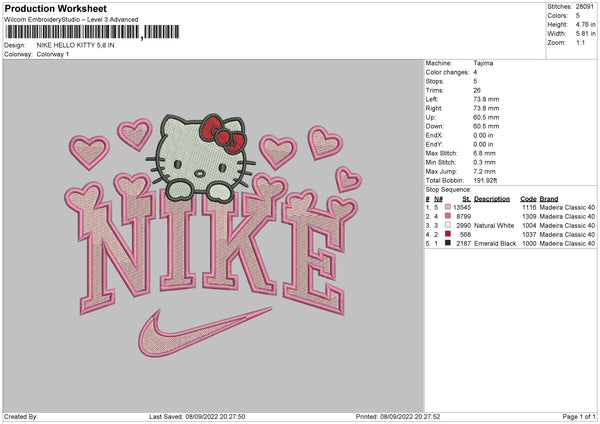The width and height of the screenshot is (600, 424).
Task: Click the red bow on Hello Kitty
Action: [223, 134]
